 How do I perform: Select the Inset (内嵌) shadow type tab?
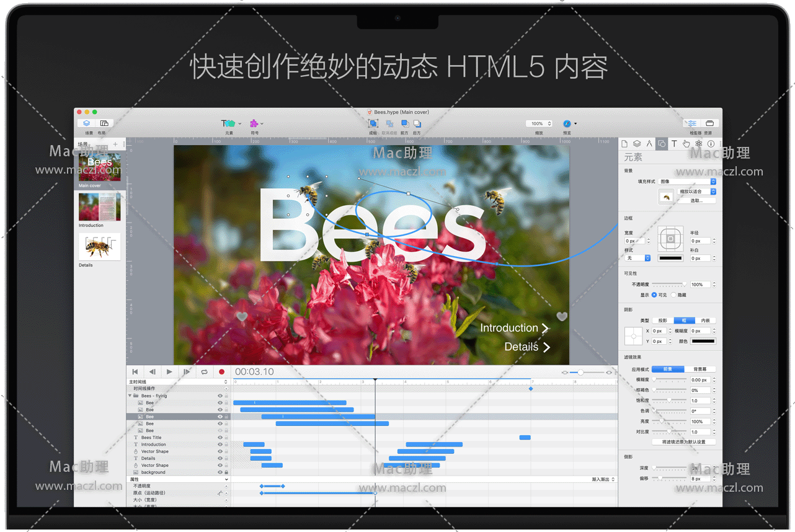click(705, 321)
